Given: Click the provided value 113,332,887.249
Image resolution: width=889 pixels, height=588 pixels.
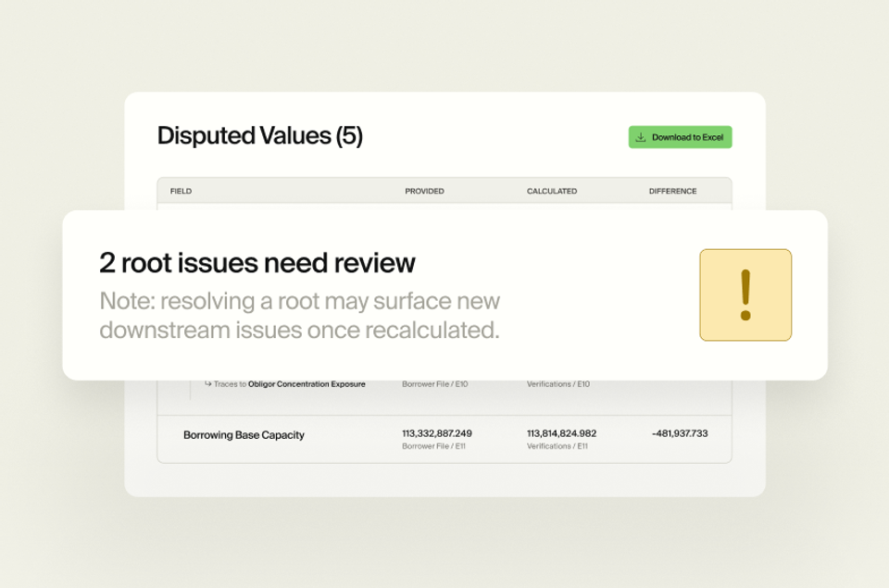Looking at the screenshot, I should coord(436,433).
